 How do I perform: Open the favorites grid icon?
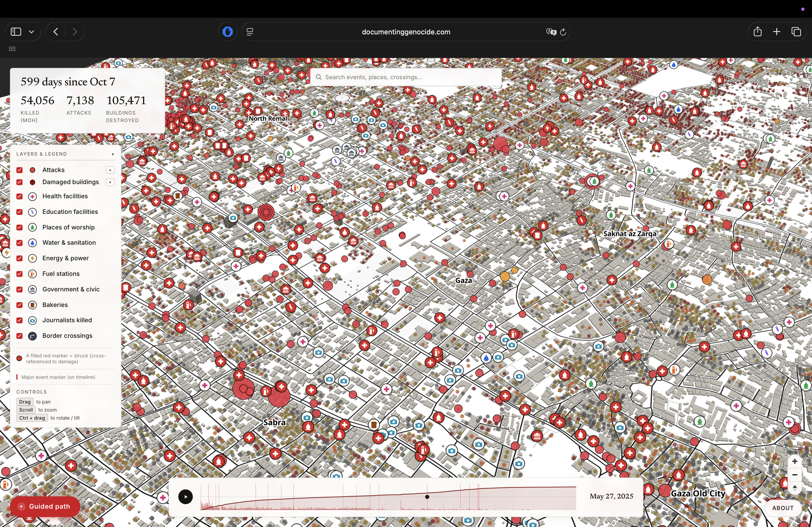pyautogui.click(x=12, y=49)
